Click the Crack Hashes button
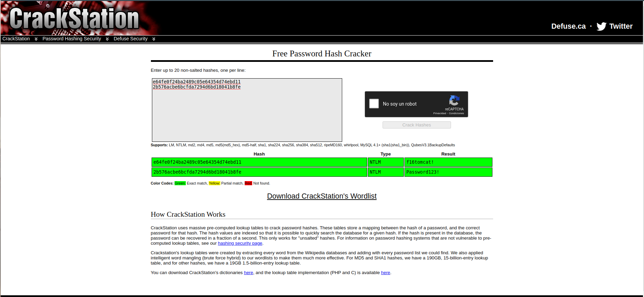Image resolution: width=644 pixels, height=297 pixels. click(416, 125)
